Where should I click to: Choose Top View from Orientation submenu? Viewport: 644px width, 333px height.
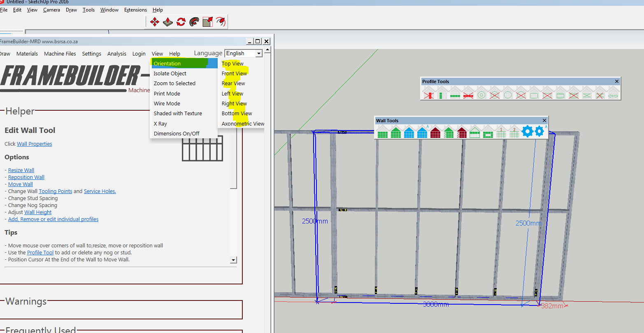click(232, 63)
